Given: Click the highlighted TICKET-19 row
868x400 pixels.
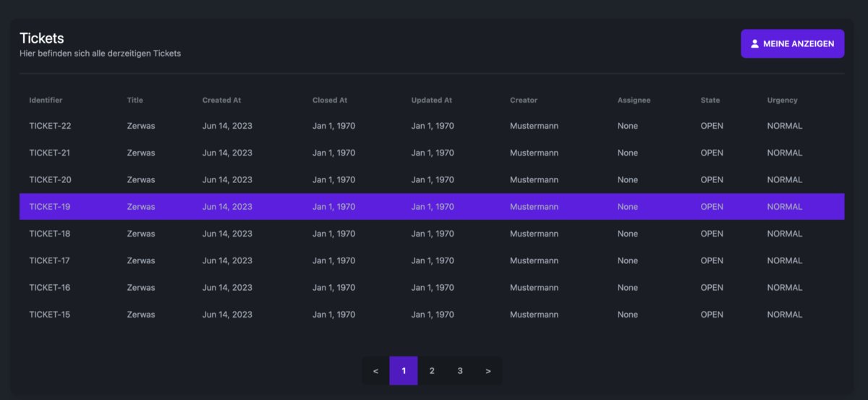Looking at the screenshot, I should tap(432, 206).
